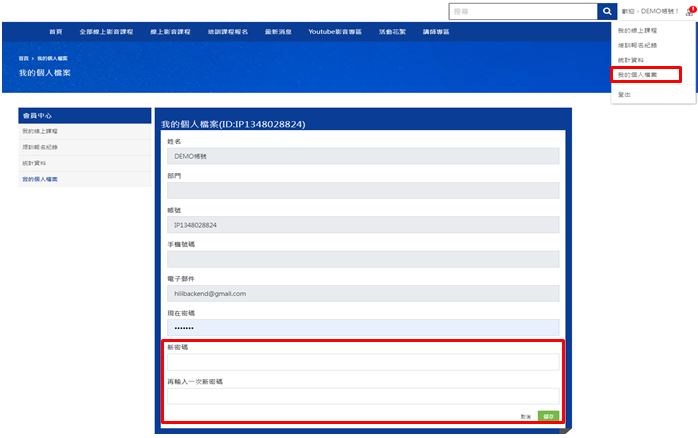The width and height of the screenshot is (698, 438).
Task: Open 我的線上課程 in the 會員中心 sidebar
Action: tap(40, 131)
